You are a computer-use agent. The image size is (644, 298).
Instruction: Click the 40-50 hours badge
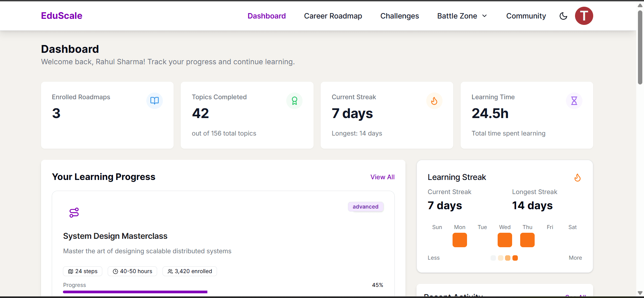pos(133,271)
